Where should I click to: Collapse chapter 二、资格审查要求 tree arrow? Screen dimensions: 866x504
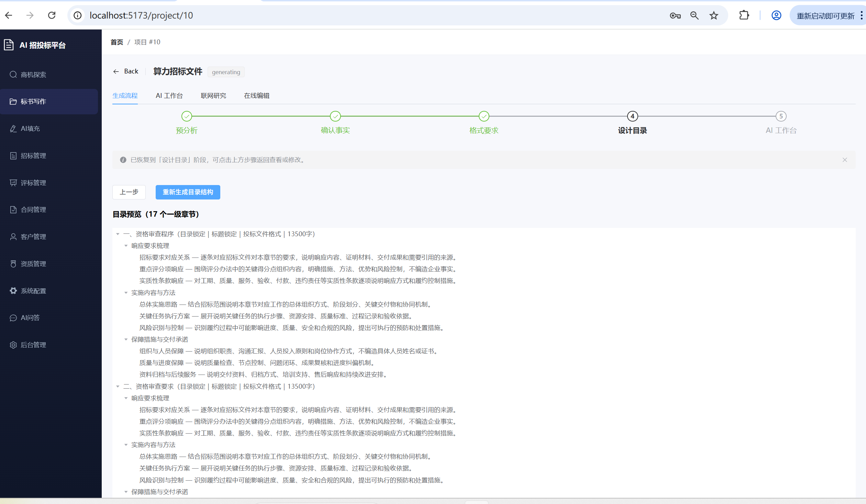tap(118, 387)
